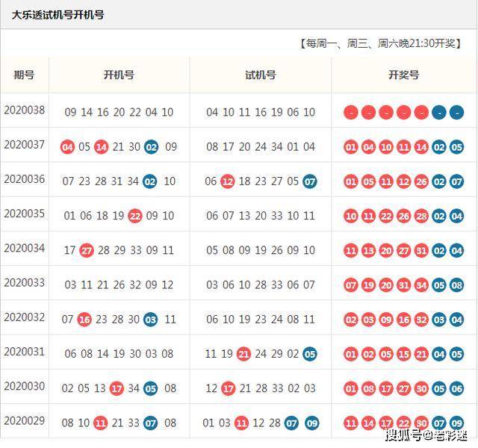Click red ball 14 in 2020037 开机号 column
Viewport: 478px width, 448px height.
(x=102, y=147)
